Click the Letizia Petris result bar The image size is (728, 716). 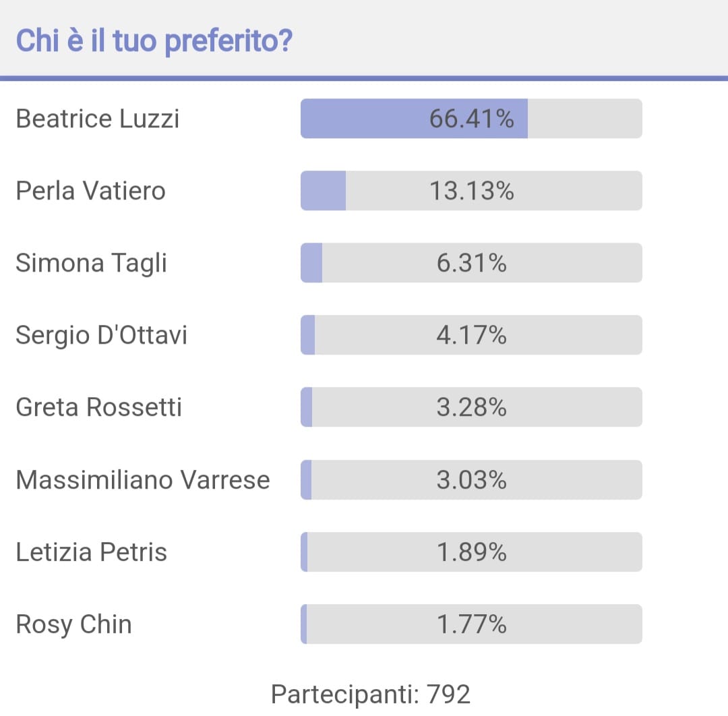click(x=471, y=551)
